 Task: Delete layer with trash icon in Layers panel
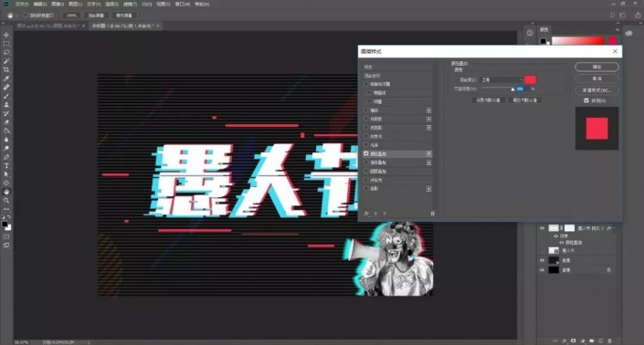609,341
